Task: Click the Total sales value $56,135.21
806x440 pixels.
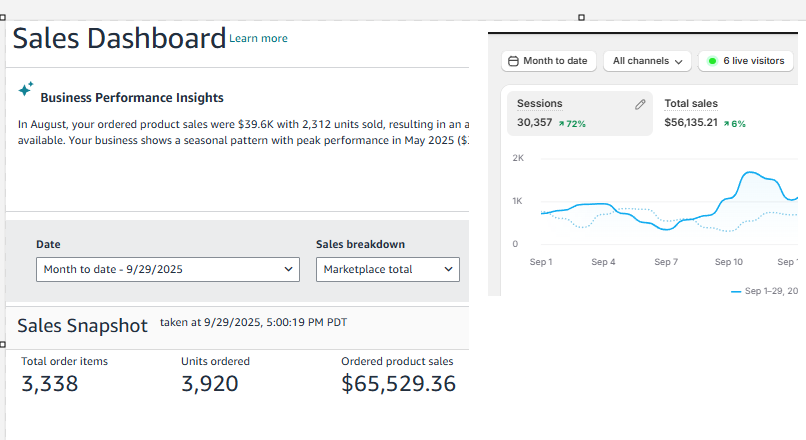Action: pyautogui.click(x=691, y=123)
